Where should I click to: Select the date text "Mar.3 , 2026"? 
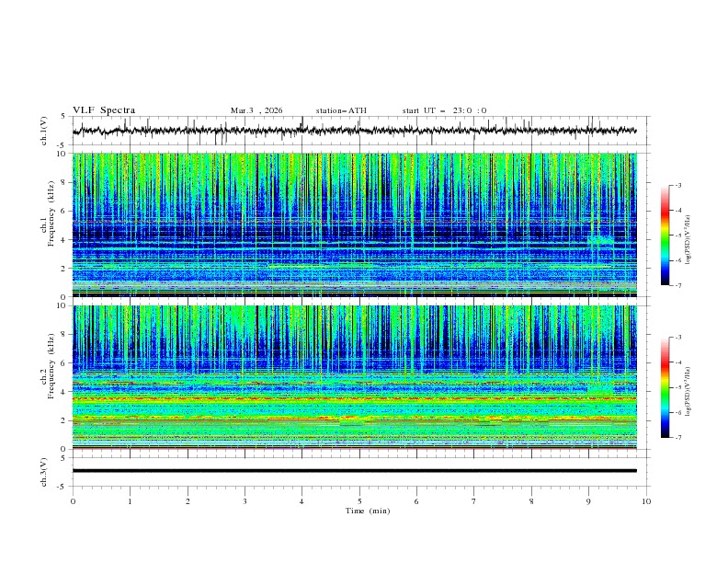(x=256, y=110)
